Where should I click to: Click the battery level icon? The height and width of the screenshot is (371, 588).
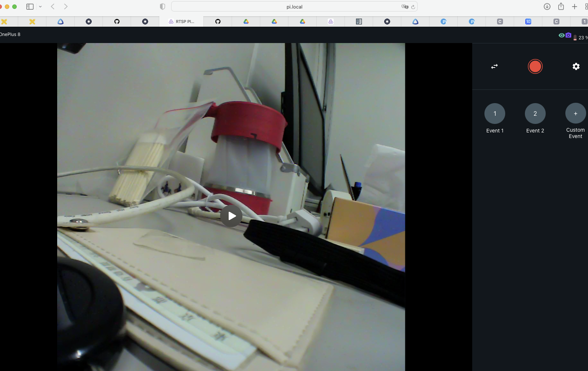pos(575,37)
